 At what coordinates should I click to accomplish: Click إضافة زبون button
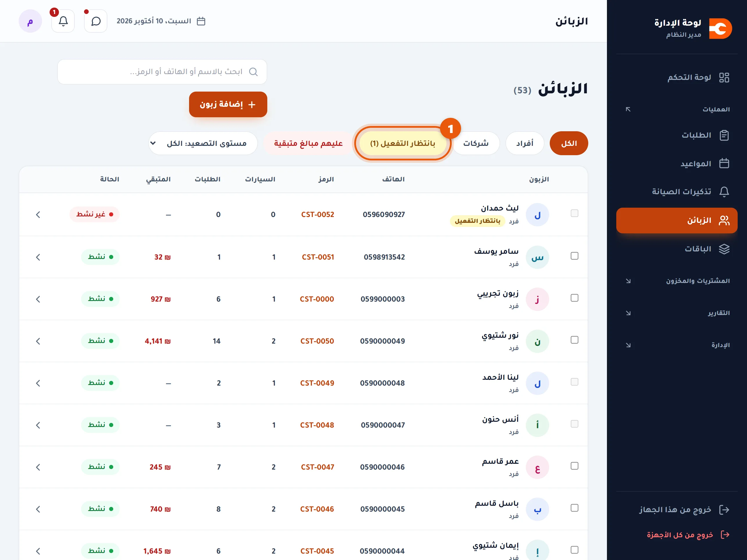[x=228, y=105]
